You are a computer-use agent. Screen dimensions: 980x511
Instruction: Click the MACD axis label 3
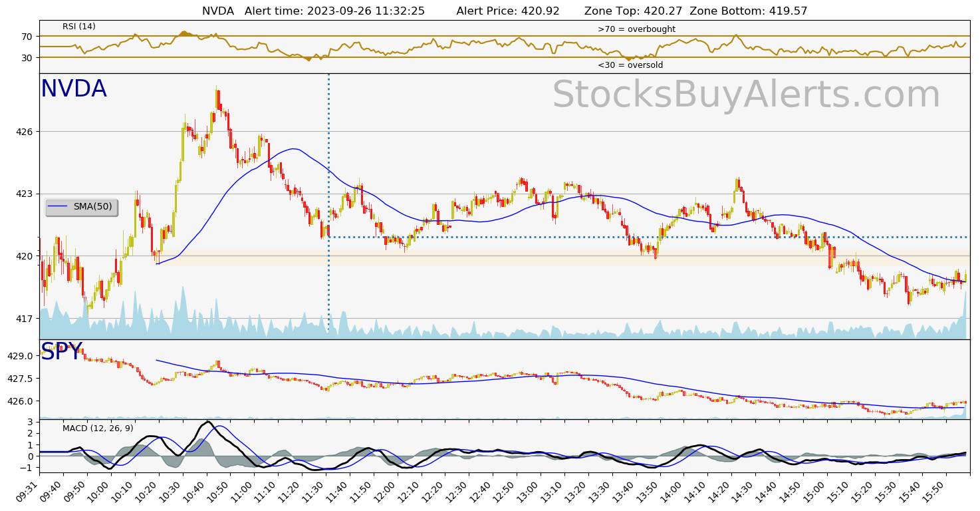30,422
